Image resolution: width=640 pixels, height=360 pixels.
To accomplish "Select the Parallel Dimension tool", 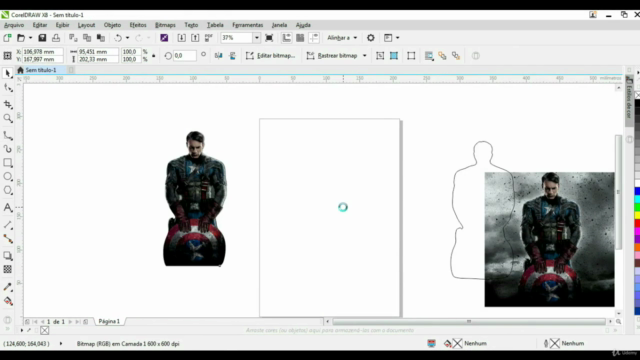I will tap(8, 225).
